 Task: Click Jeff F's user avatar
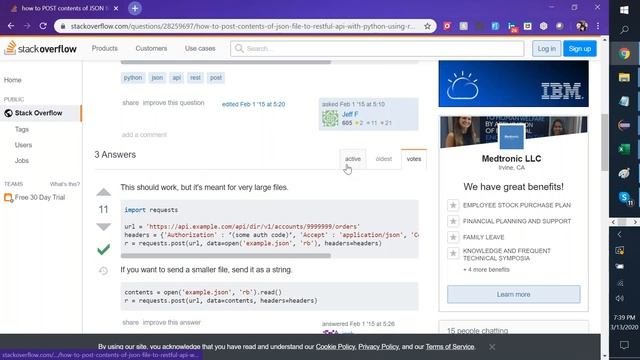[330, 118]
